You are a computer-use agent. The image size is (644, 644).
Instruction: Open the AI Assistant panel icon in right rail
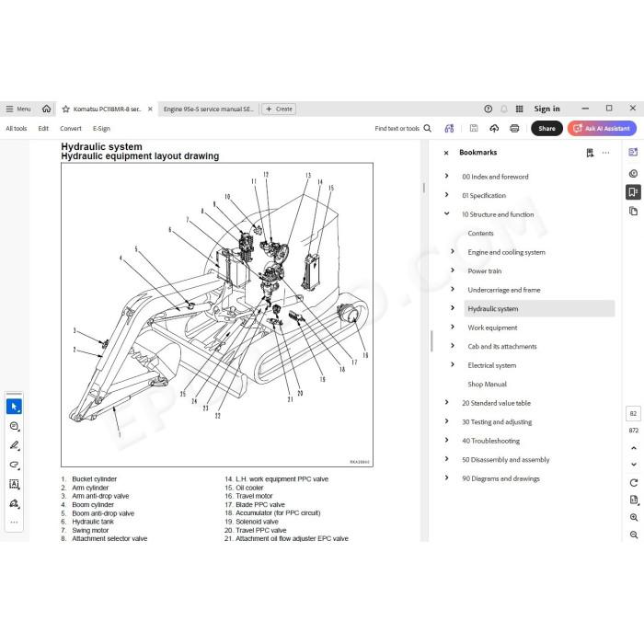[633, 153]
